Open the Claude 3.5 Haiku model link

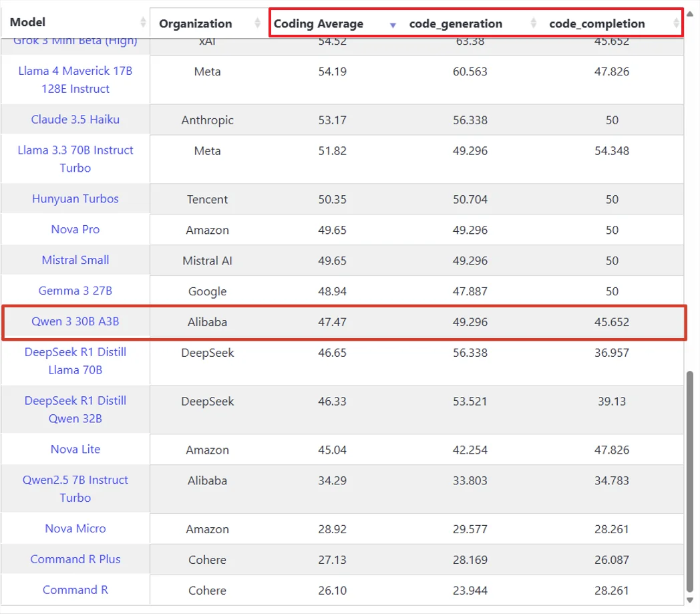coord(75,120)
